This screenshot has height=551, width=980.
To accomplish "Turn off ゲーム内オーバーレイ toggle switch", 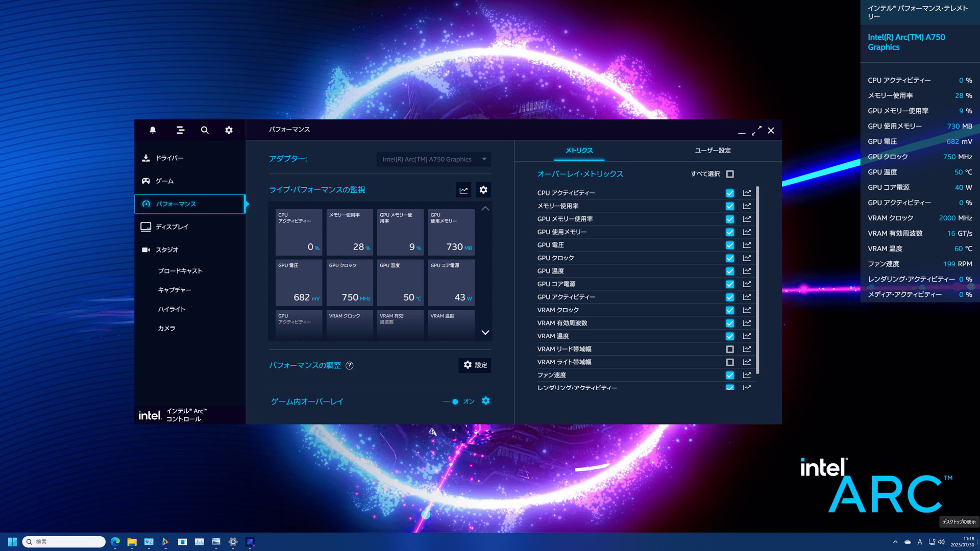I will click(x=451, y=402).
